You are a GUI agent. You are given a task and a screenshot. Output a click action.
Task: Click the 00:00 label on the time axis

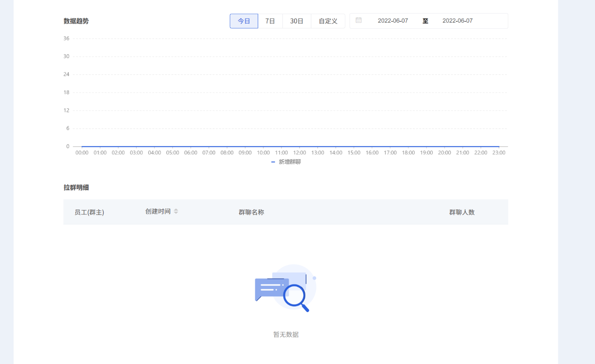pyautogui.click(x=82, y=153)
